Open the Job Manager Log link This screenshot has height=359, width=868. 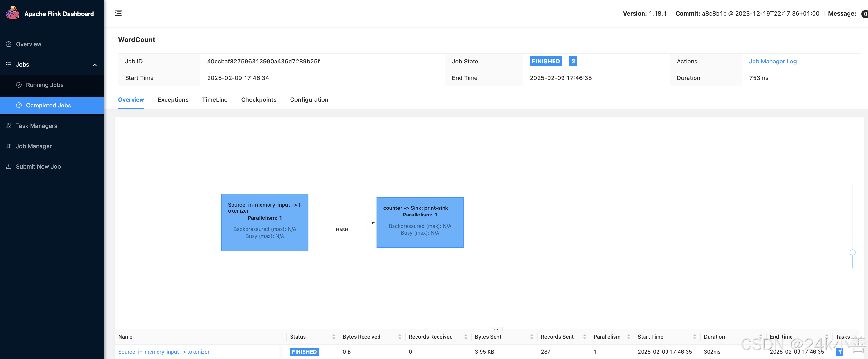pos(772,61)
